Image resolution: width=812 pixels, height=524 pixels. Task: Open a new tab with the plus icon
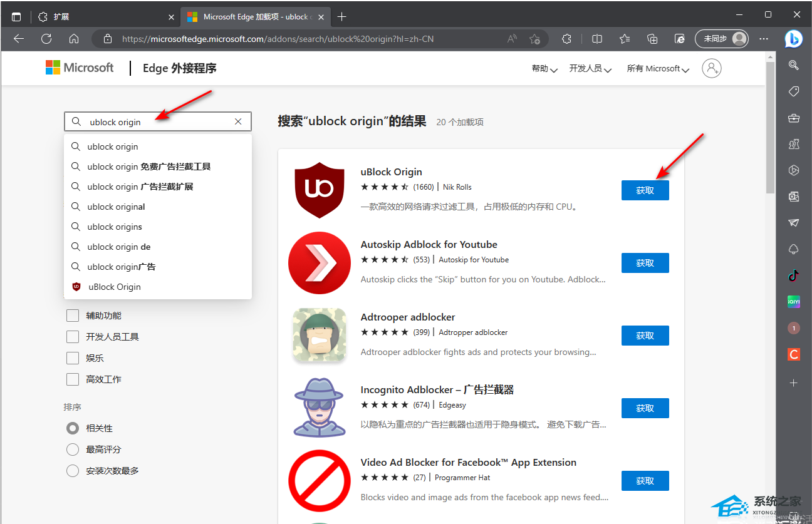point(341,17)
